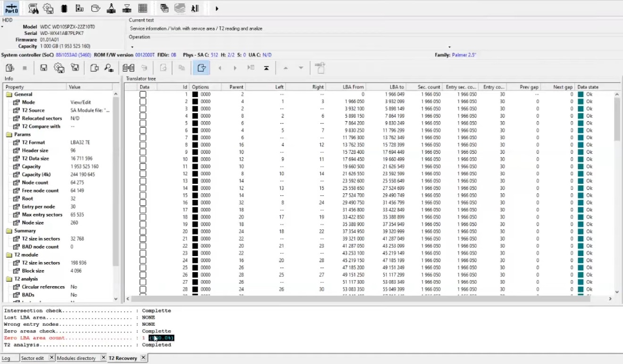Tick the Data checkbox for node Id 4
The height and width of the screenshot is (364, 623).
[143, 116]
